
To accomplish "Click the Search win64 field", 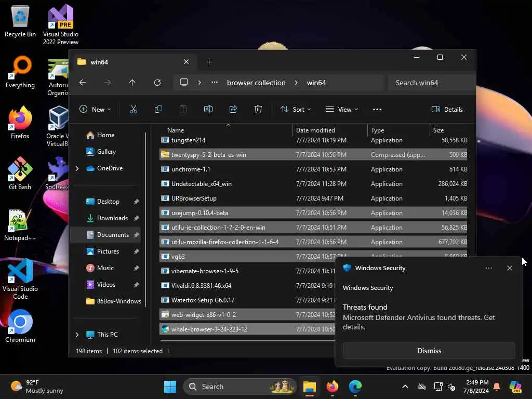I will click(431, 83).
